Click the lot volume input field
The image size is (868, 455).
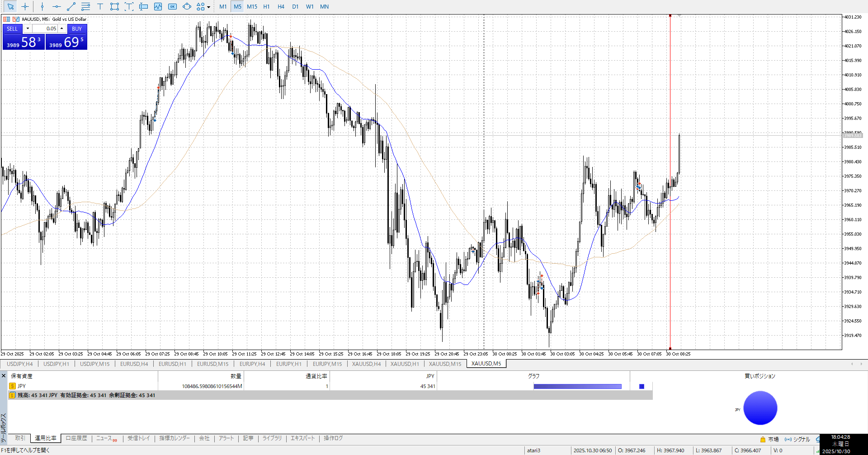[x=45, y=28]
